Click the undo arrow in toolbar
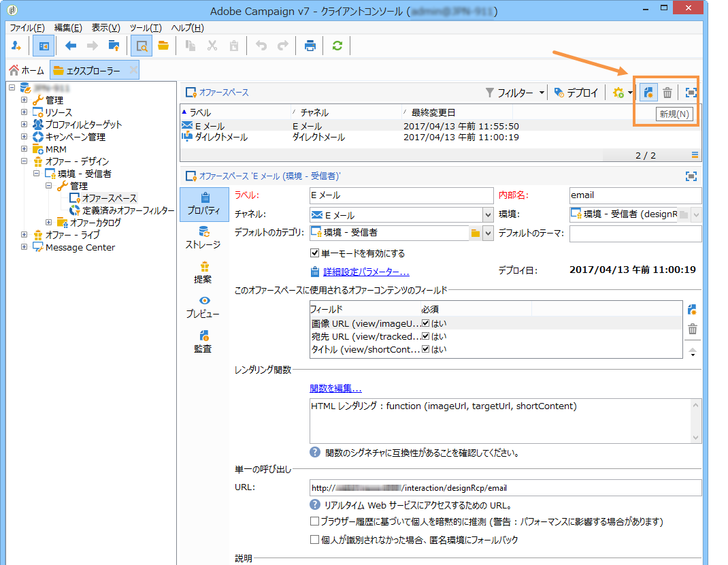The height and width of the screenshot is (565, 728). tap(261, 46)
